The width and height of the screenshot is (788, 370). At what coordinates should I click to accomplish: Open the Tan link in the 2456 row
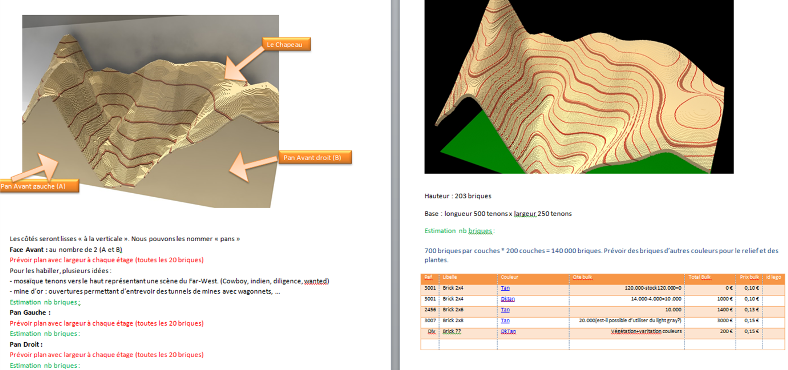pos(505,310)
